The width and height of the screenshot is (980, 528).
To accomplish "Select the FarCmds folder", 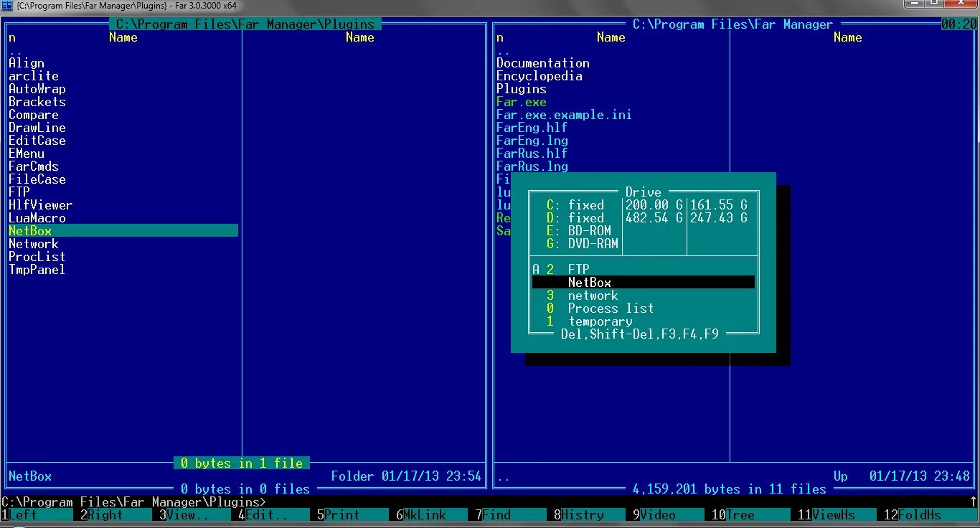I will 34,166.
